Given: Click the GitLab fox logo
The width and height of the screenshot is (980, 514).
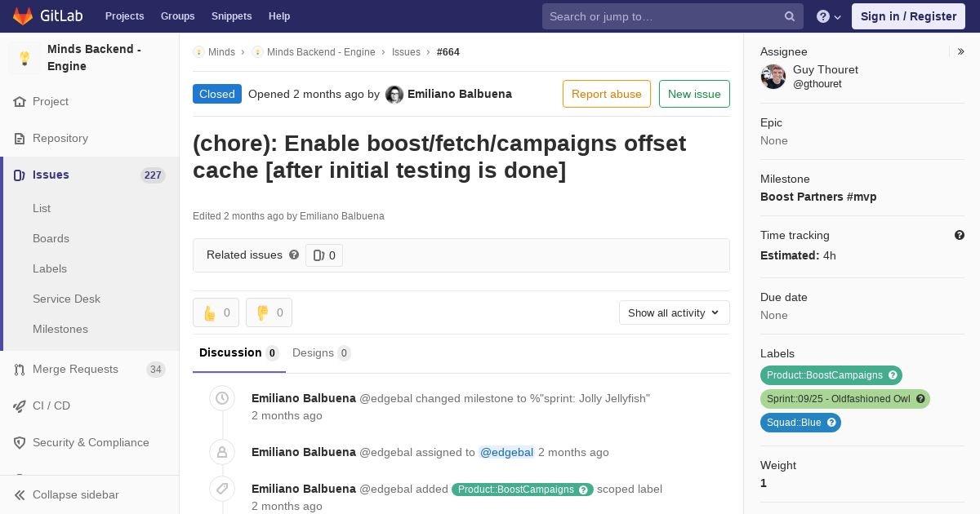Looking at the screenshot, I should pos(24,16).
